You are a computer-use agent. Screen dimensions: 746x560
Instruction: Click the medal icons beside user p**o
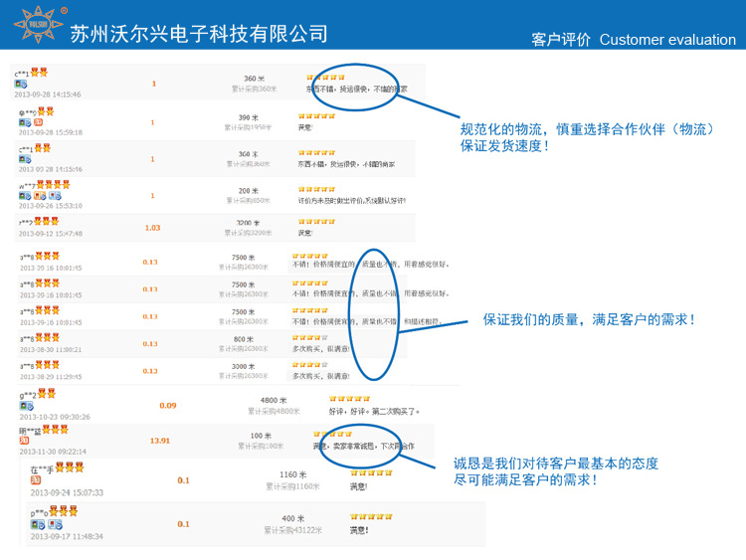[x=64, y=511]
